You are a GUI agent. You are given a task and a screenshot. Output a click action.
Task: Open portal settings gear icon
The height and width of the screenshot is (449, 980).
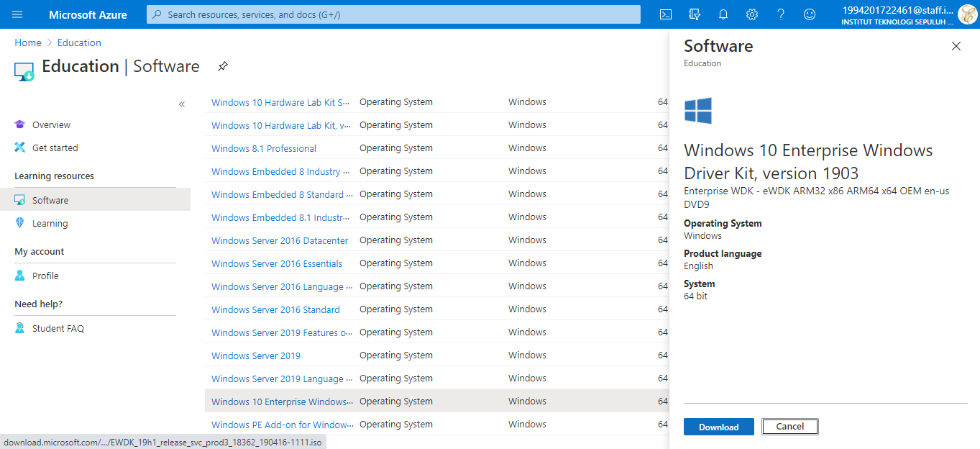[x=752, y=14]
